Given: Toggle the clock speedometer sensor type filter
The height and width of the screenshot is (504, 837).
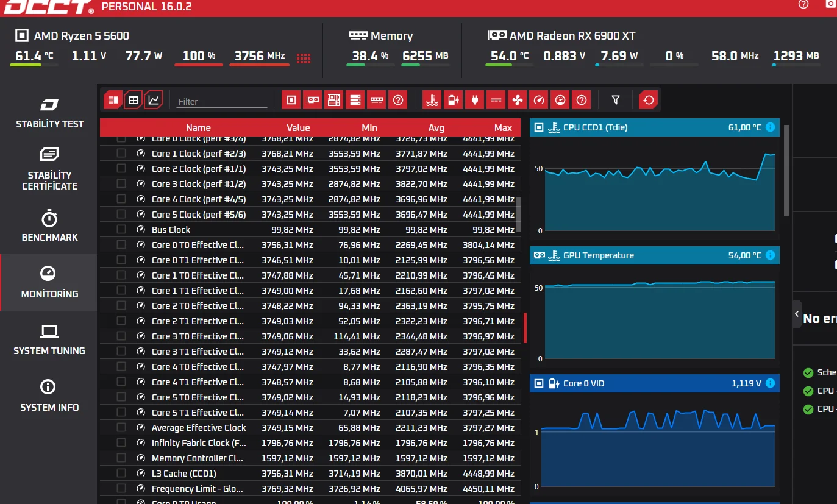Looking at the screenshot, I should click(x=539, y=99).
